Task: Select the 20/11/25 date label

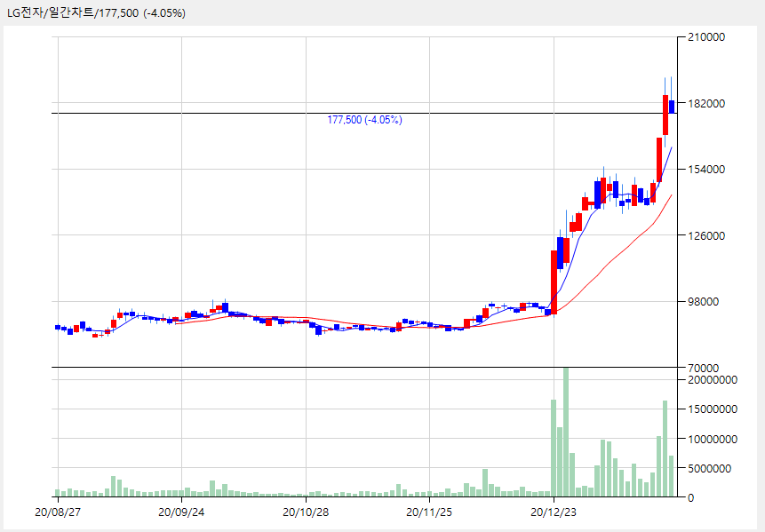Action: tap(429, 512)
